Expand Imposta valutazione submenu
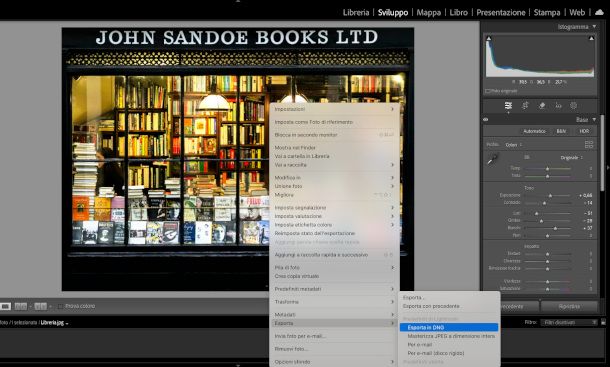Viewport: 610px width, 367px height. (x=334, y=216)
